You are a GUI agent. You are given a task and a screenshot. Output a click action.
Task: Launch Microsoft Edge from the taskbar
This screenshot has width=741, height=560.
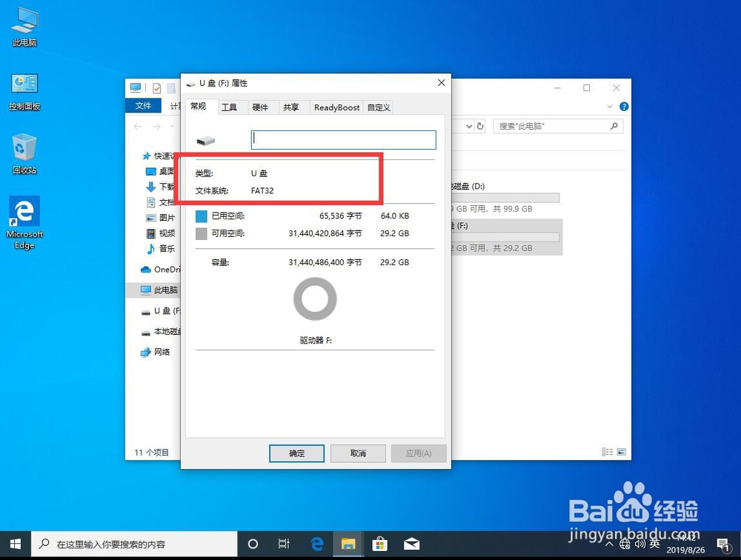(x=316, y=543)
